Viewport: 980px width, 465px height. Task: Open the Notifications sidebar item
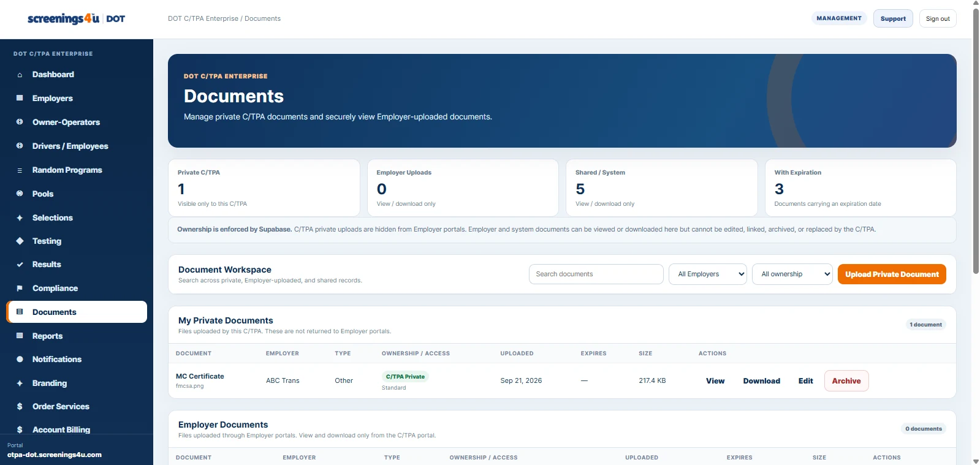coord(77,359)
